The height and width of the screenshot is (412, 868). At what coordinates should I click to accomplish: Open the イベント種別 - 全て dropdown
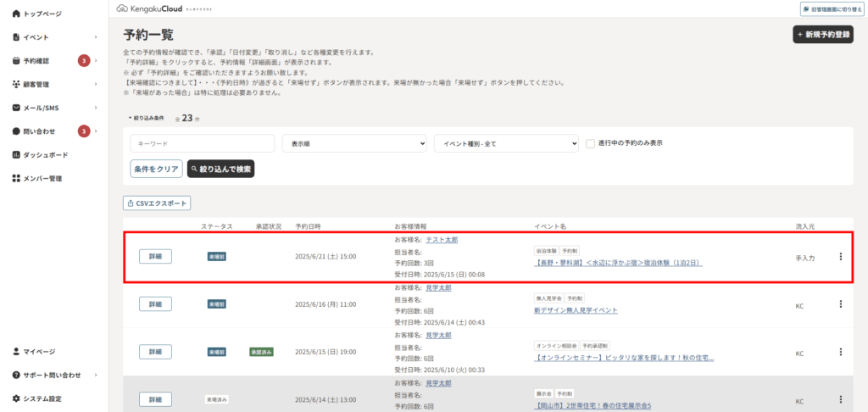tap(506, 144)
